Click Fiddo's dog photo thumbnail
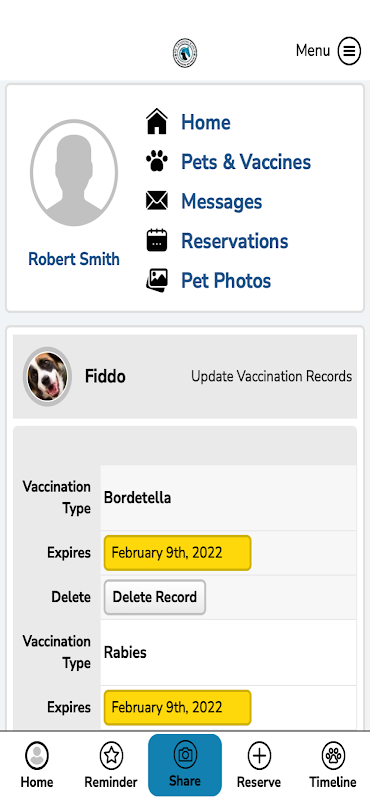This screenshot has width=370, height=800. click(x=47, y=377)
